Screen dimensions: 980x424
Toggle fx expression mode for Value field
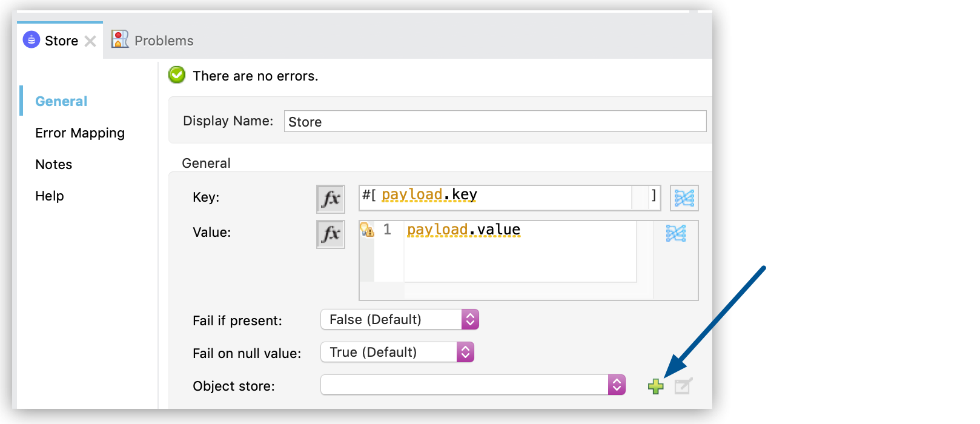pyautogui.click(x=330, y=234)
